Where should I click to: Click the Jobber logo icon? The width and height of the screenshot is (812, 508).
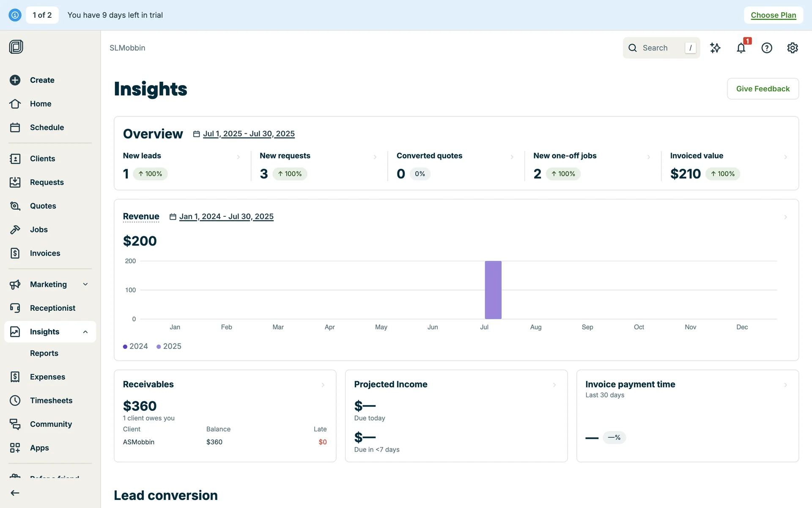coord(16,47)
